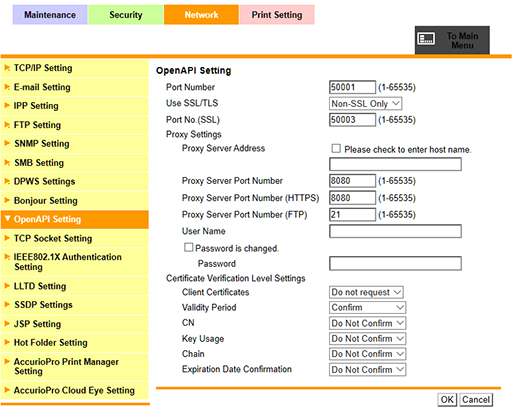Screen dimensions: 517x410
Task: Click arrow icon beside AccurioPro Cloud Eye Setting
Action: [x=7, y=390]
